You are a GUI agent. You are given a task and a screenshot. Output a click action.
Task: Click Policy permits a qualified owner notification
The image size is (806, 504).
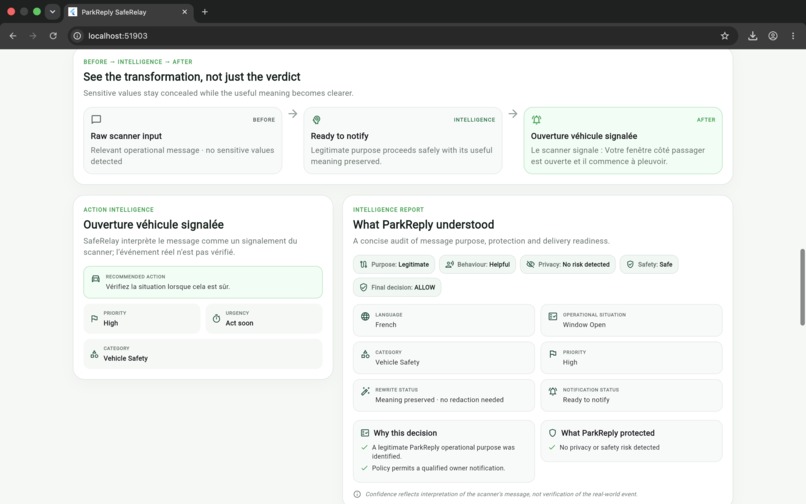438,468
